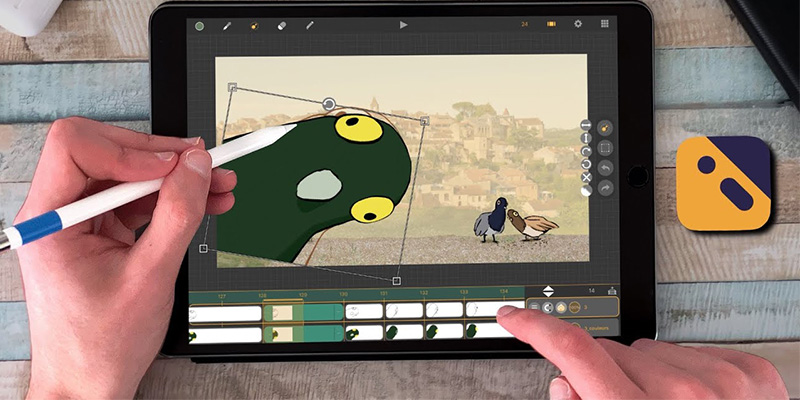Screen dimensions: 800x400
Task: Click the up-down expand arrows above layers panel
Action: 548,291
